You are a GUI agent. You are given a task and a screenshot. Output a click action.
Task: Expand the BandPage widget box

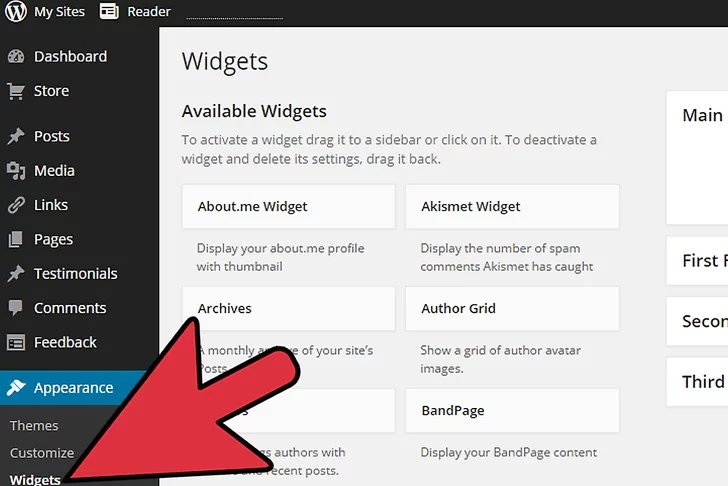tap(512, 411)
